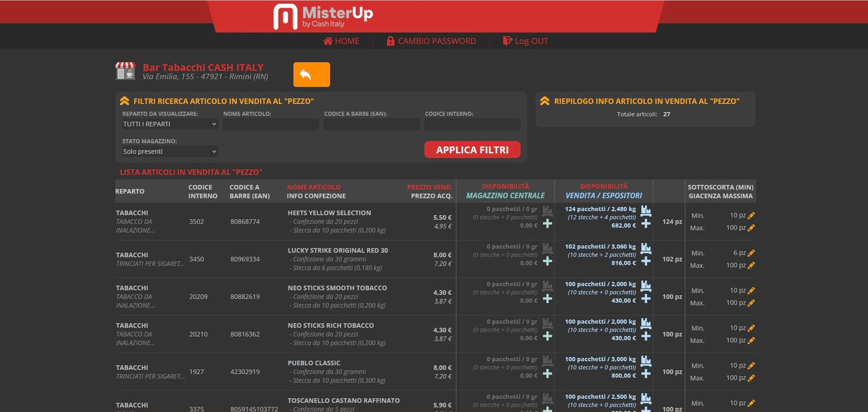This screenshot has width=868, height=412.
Task: Click internal code 20209
Action: (199, 297)
